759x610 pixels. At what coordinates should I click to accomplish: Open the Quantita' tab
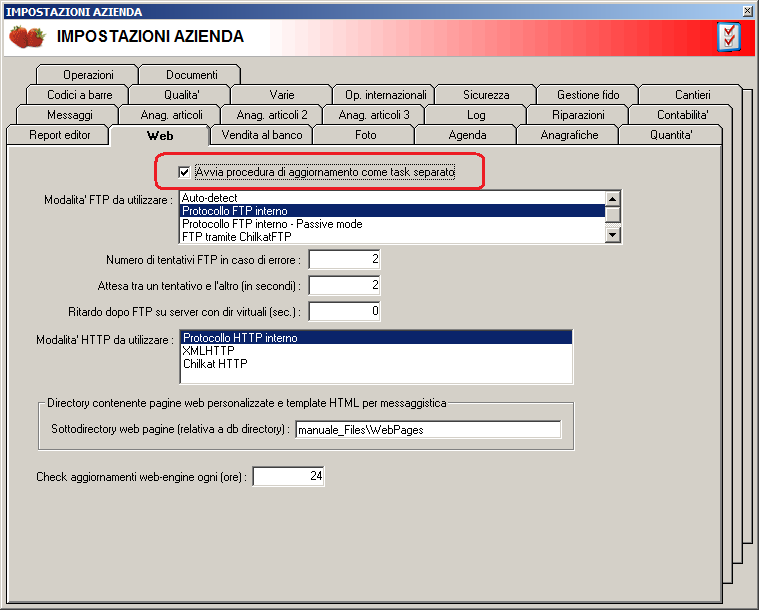pyautogui.click(x=671, y=135)
